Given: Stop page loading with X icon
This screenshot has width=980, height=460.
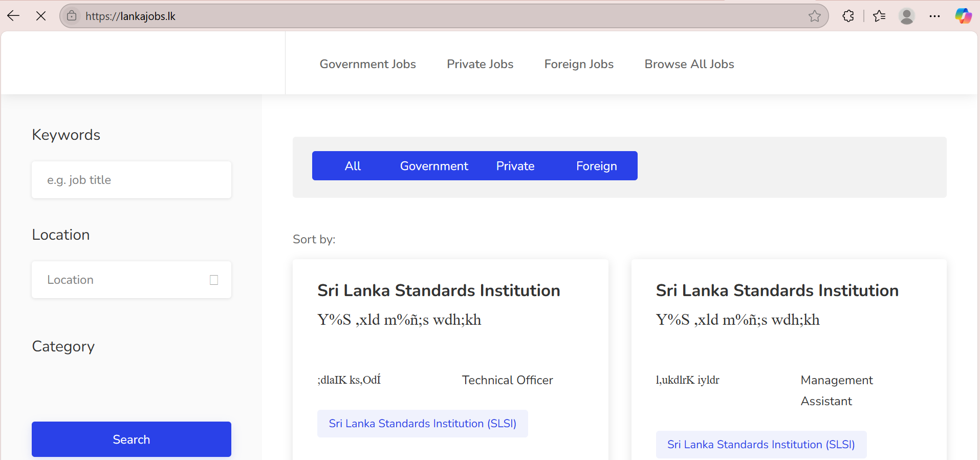Looking at the screenshot, I should coord(41,16).
